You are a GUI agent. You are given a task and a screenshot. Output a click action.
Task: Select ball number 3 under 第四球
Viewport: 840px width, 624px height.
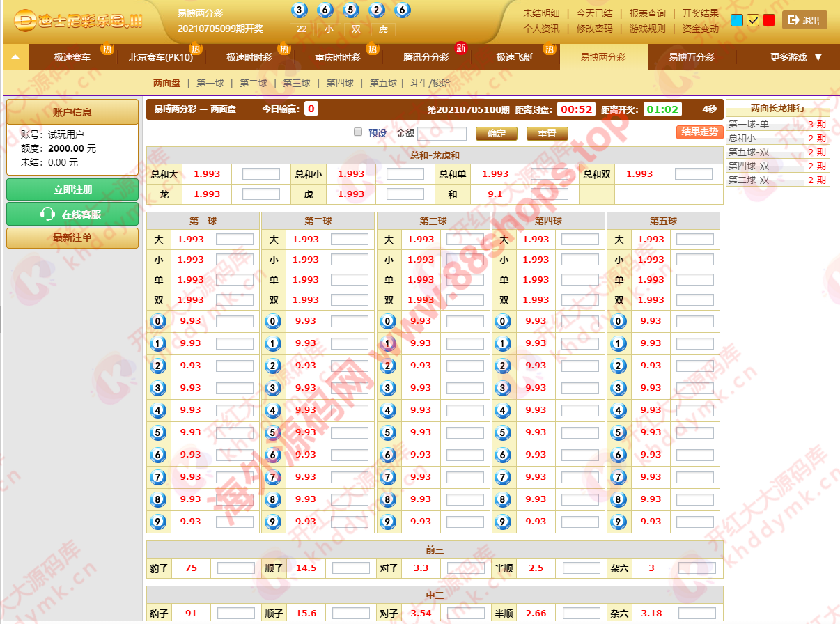point(503,388)
